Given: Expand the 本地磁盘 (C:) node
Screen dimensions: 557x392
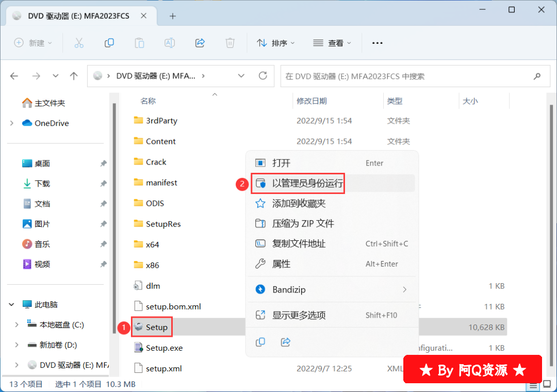Looking at the screenshot, I should click(x=17, y=325).
